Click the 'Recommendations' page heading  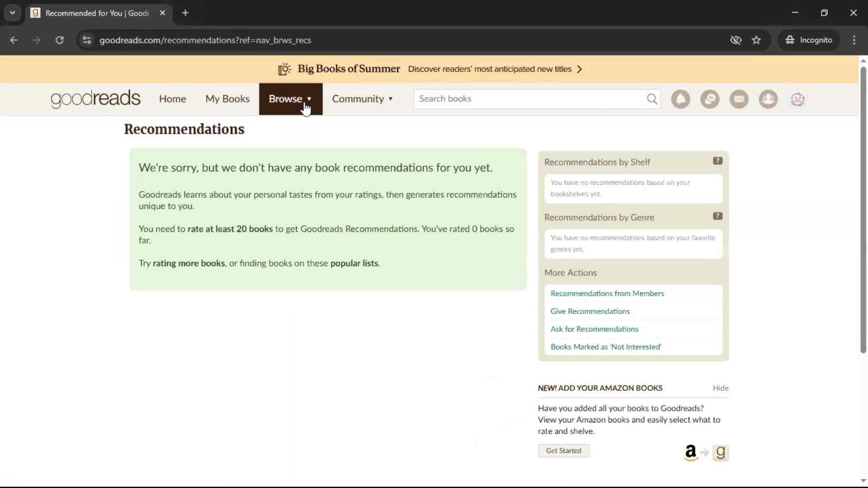pos(184,129)
